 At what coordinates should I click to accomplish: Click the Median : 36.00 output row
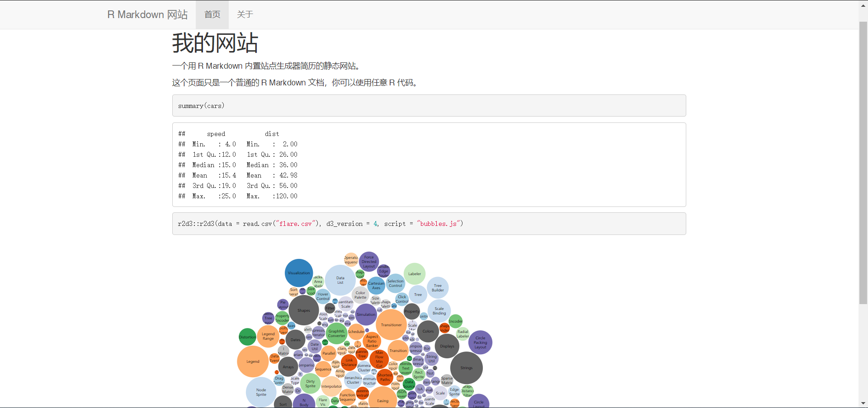(x=272, y=165)
